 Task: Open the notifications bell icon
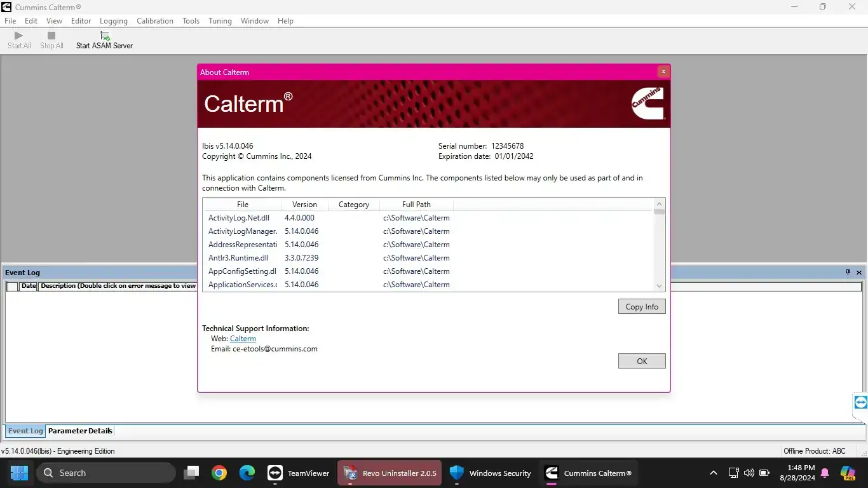825,473
